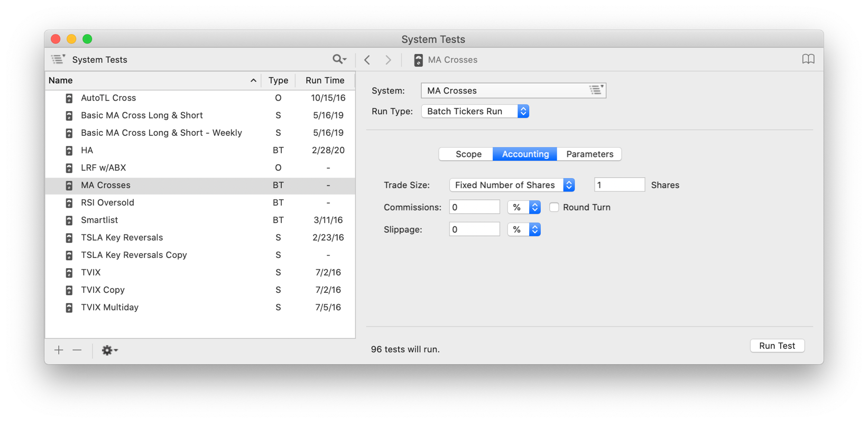Click the System field showing MA Crosses
The image size is (868, 423).
(x=513, y=90)
